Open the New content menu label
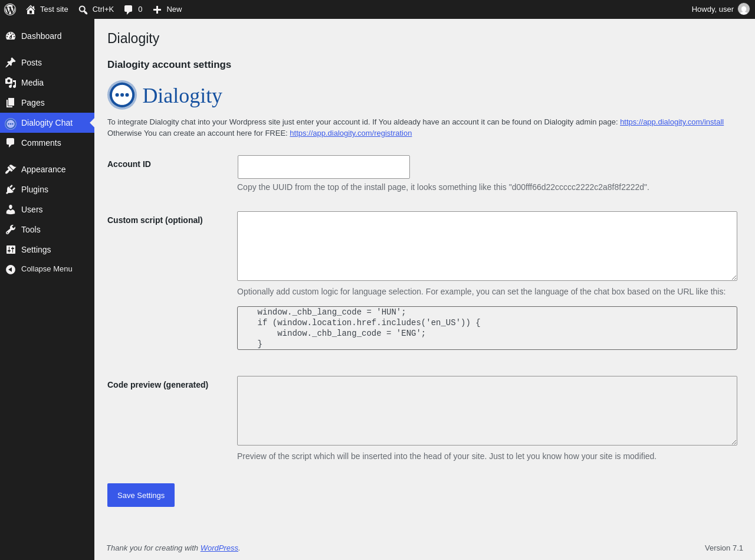The width and height of the screenshot is (755, 560). point(174,9)
